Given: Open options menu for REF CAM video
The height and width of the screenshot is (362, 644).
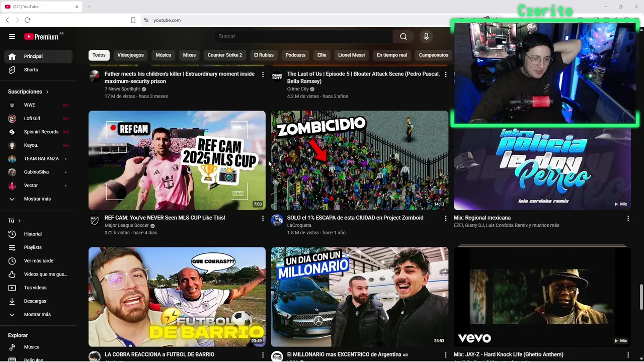Looking at the screenshot, I should point(263,218).
